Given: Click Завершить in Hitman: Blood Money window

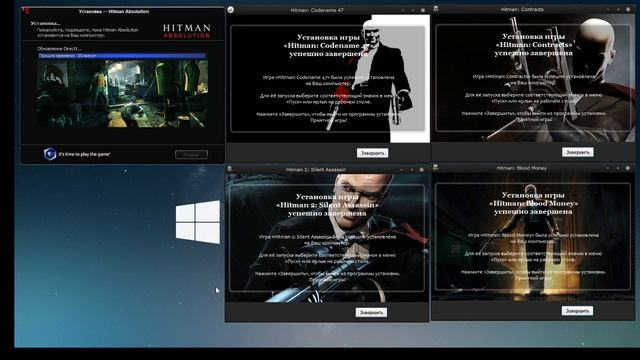Looking at the screenshot, I should point(577,311).
